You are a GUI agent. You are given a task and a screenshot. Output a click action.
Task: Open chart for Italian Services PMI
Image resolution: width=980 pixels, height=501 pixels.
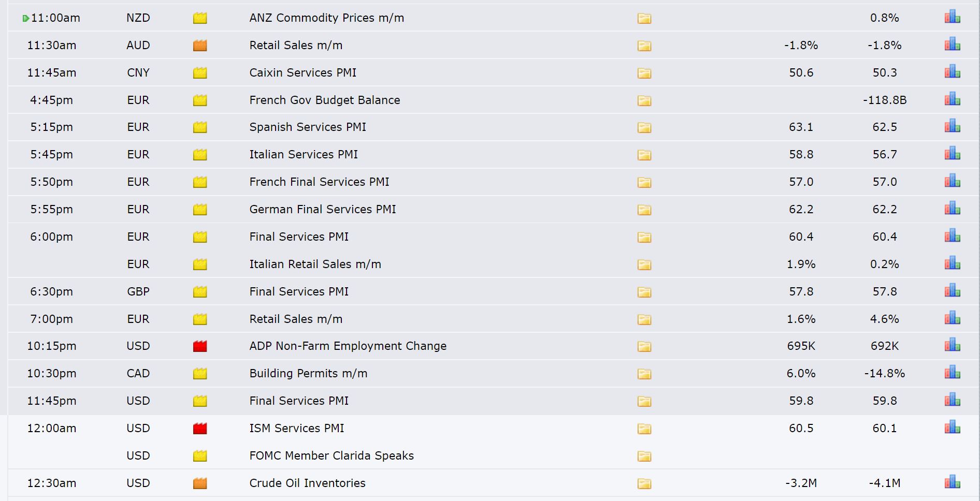click(952, 154)
